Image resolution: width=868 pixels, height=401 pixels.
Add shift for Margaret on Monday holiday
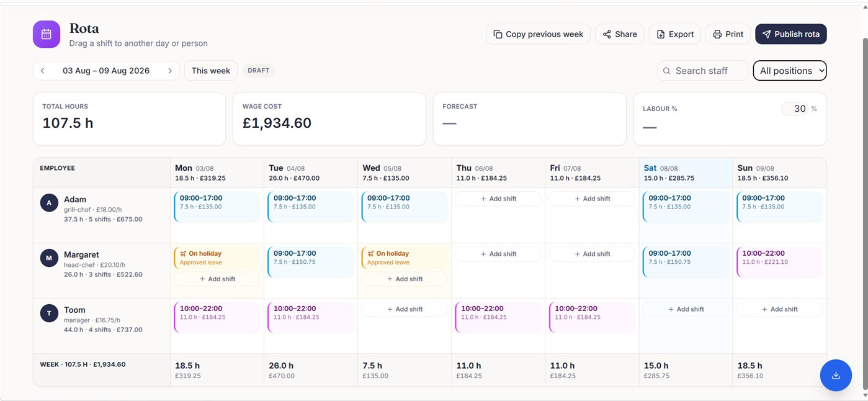217,279
